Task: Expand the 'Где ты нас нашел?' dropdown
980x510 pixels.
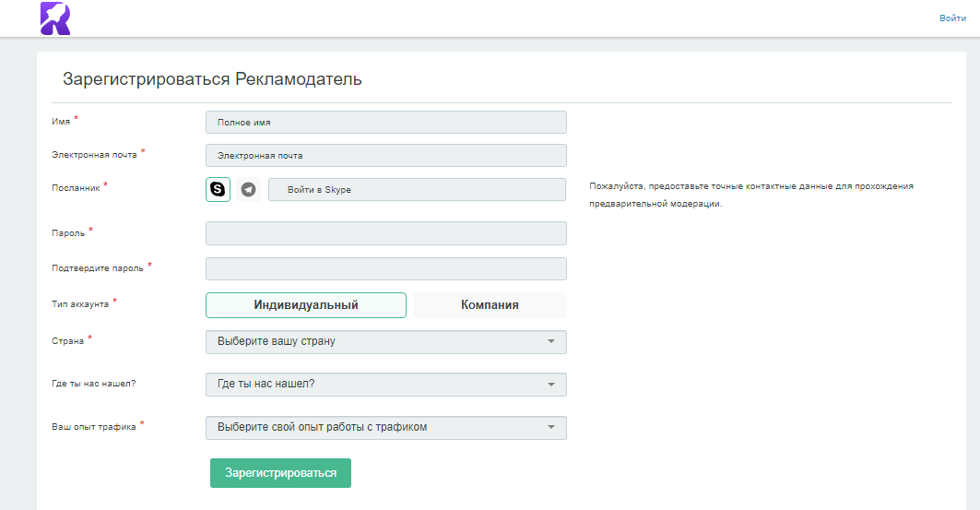Action: 386,385
